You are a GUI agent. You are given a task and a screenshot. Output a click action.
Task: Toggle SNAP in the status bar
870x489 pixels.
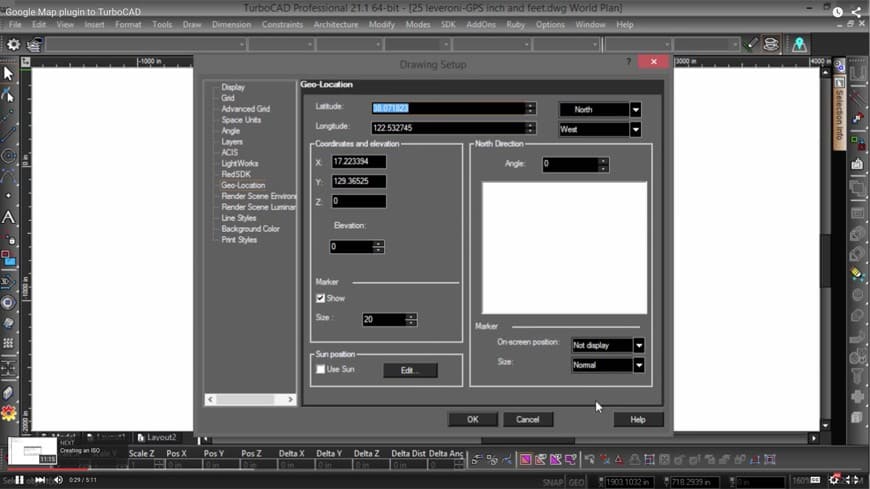(x=553, y=482)
